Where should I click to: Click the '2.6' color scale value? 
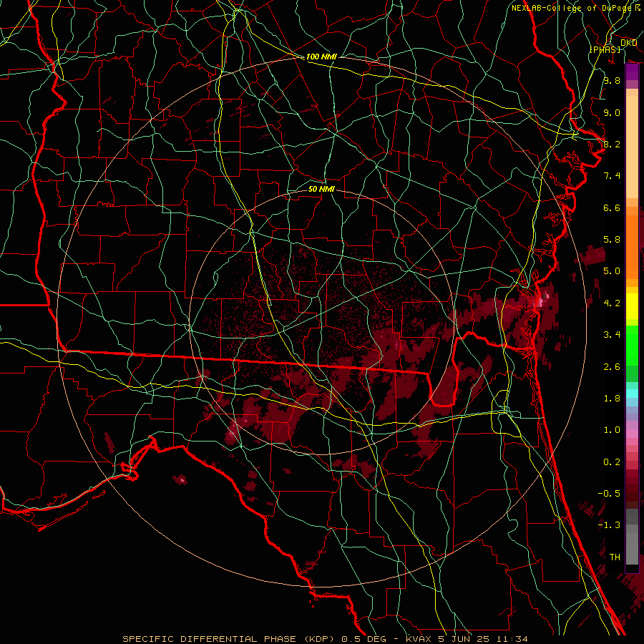(x=612, y=367)
